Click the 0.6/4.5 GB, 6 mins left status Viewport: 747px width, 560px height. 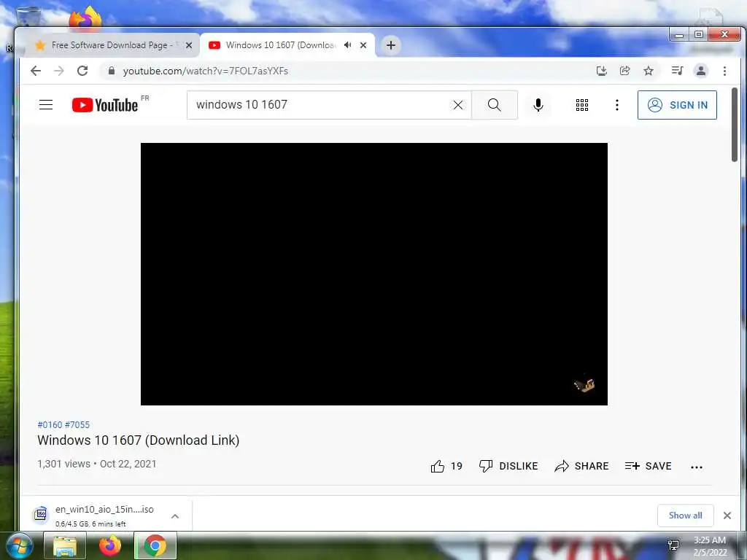[90, 524]
